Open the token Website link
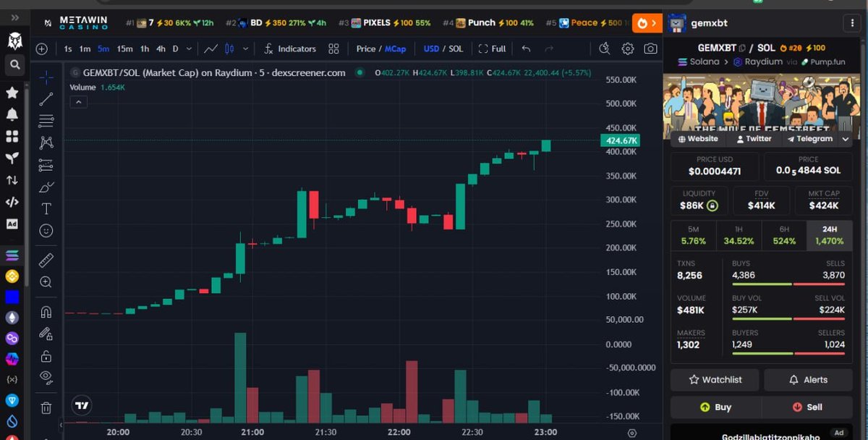868x440 pixels. 699,139
